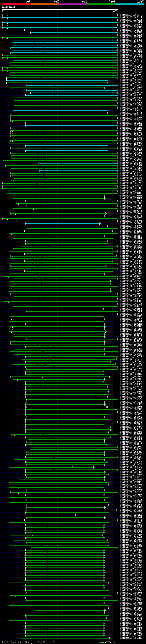Open hit UniRef100_A9YYK4
This screenshot has width=146, height=644.
click(x=131, y=22)
